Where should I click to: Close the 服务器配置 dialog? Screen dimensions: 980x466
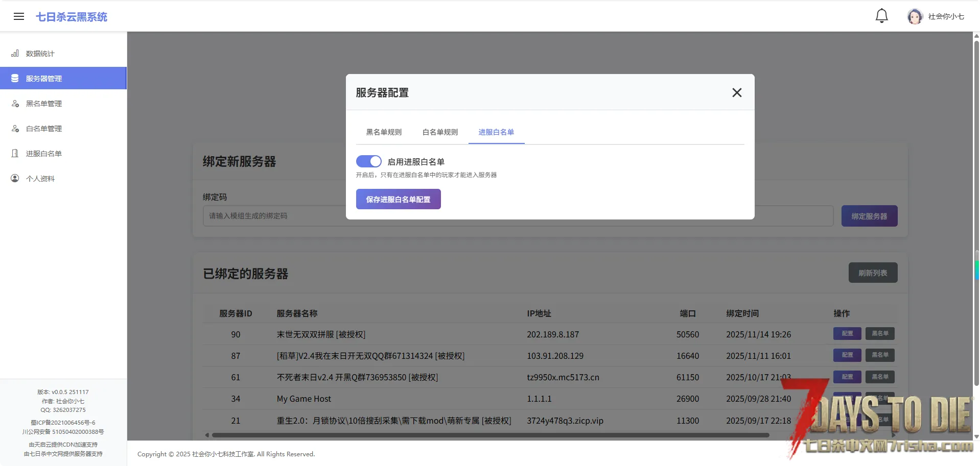coord(736,92)
